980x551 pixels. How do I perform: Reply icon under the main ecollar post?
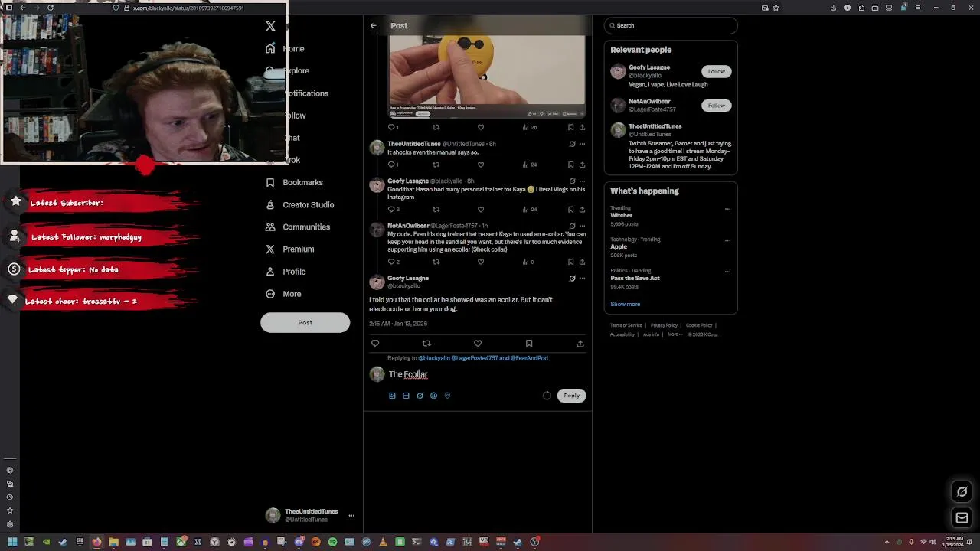coord(375,344)
